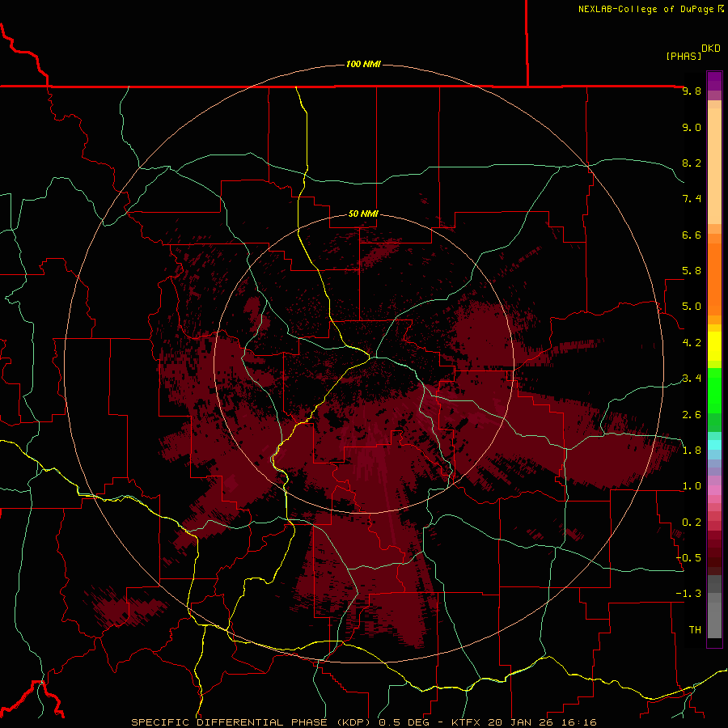The width and height of the screenshot is (728, 728).
Task: Select the 1.0 legend value
Action: pyautogui.click(x=692, y=486)
